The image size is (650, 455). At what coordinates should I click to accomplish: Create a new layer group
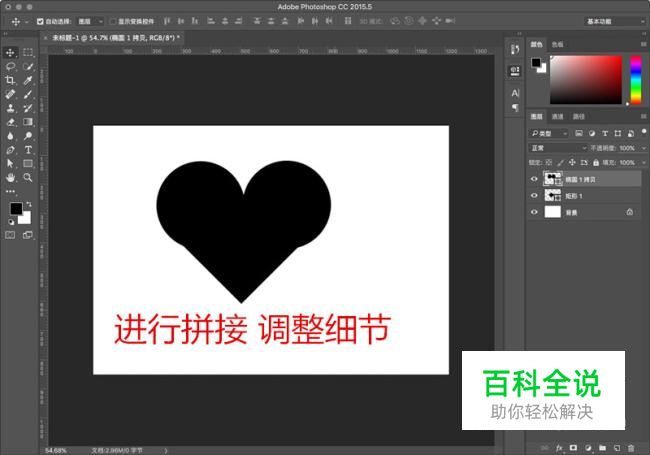tap(602, 448)
